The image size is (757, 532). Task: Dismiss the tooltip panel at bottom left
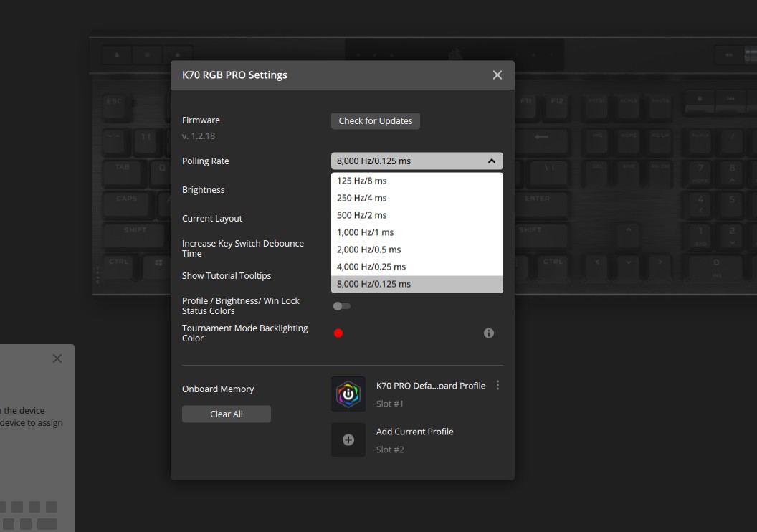point(57,358)
